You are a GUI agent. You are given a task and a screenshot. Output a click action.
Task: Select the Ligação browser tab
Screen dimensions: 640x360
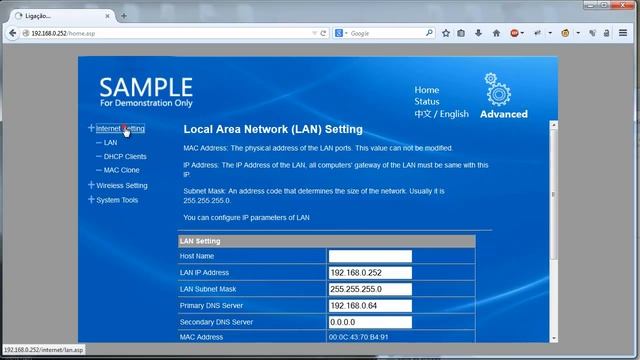click(61, 16)
